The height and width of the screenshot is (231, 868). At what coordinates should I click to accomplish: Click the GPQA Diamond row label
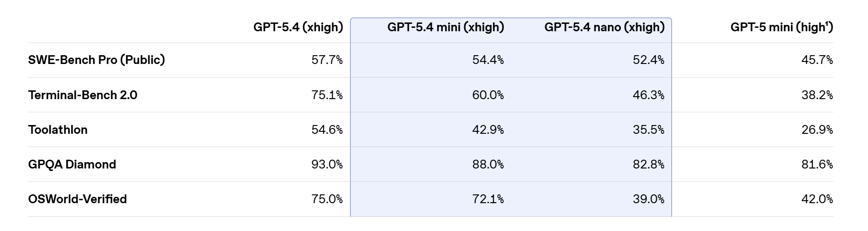tap(72, 165)
